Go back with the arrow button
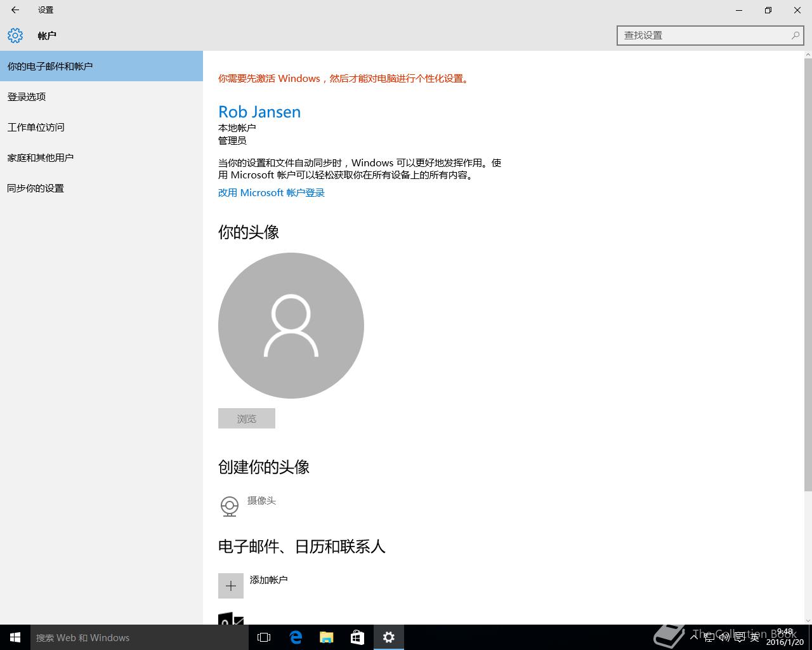 15,10
